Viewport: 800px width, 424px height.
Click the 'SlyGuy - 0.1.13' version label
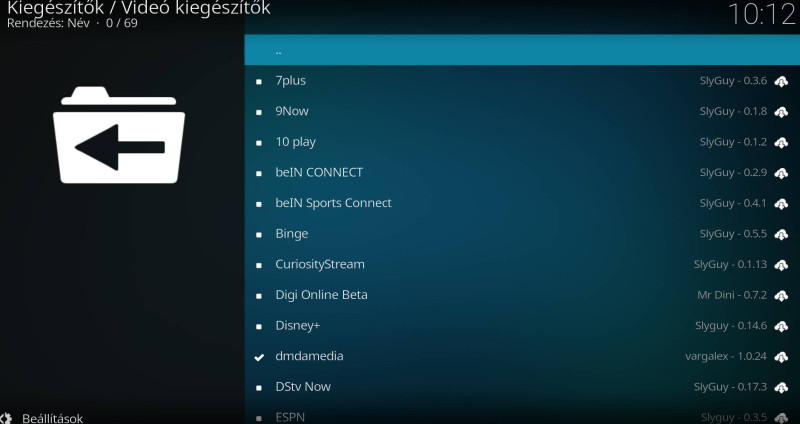(x=730, y=265)
